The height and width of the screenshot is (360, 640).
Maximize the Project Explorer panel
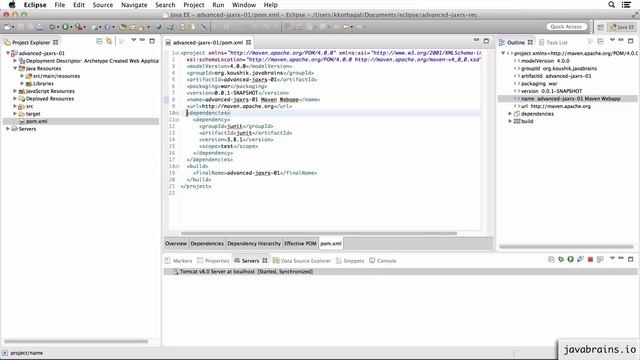[x=152, y=41]
